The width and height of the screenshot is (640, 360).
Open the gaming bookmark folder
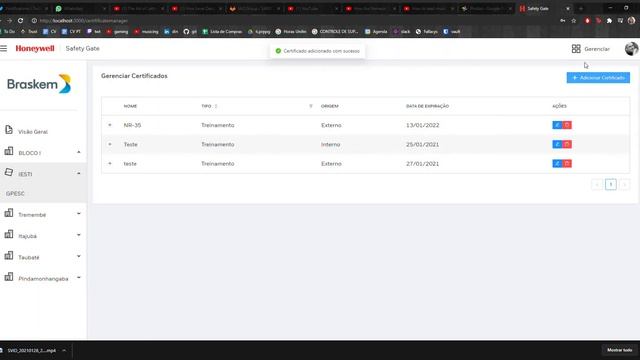point(118,31)
